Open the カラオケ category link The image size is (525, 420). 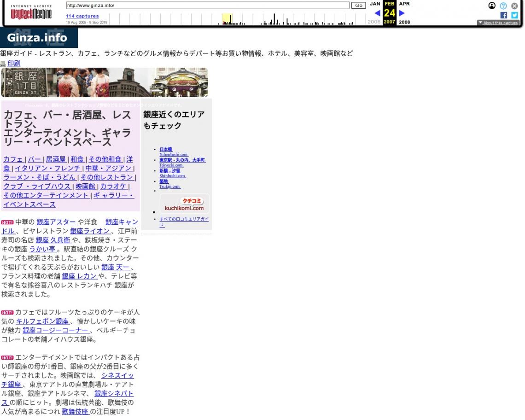tap(113, 187)
